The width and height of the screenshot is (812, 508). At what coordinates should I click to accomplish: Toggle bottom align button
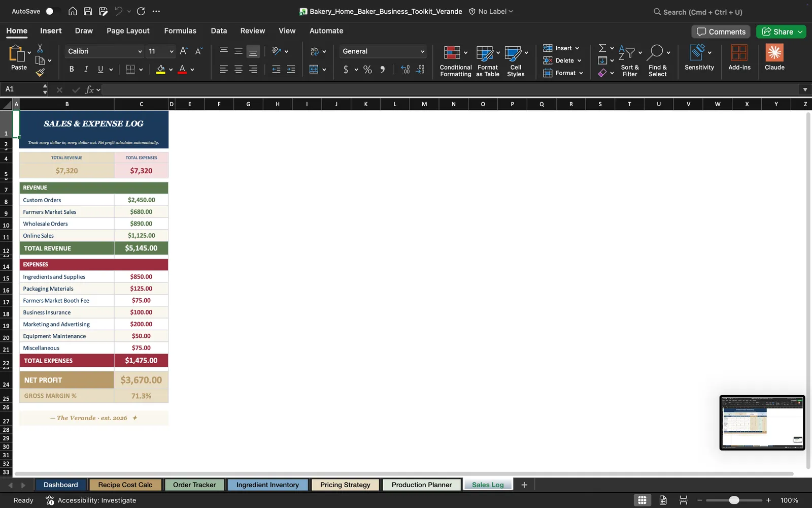click(x=253, y=51)
